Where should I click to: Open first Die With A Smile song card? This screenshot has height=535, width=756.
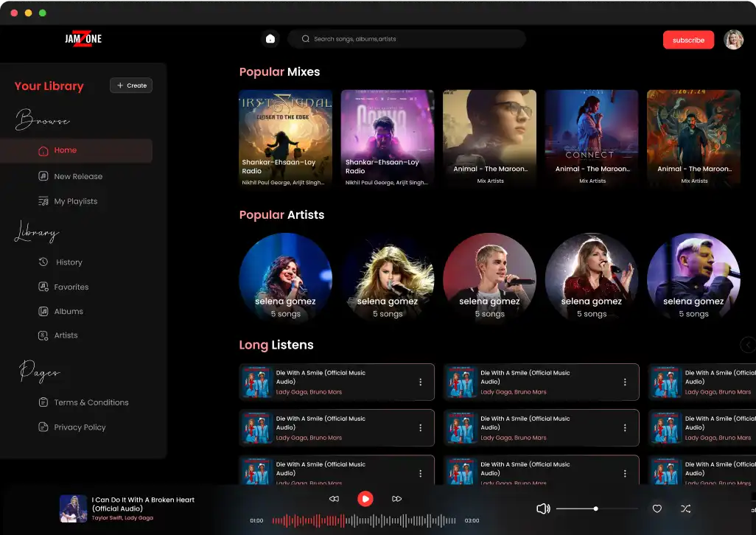pyautogui.click(x=337, y=382)
